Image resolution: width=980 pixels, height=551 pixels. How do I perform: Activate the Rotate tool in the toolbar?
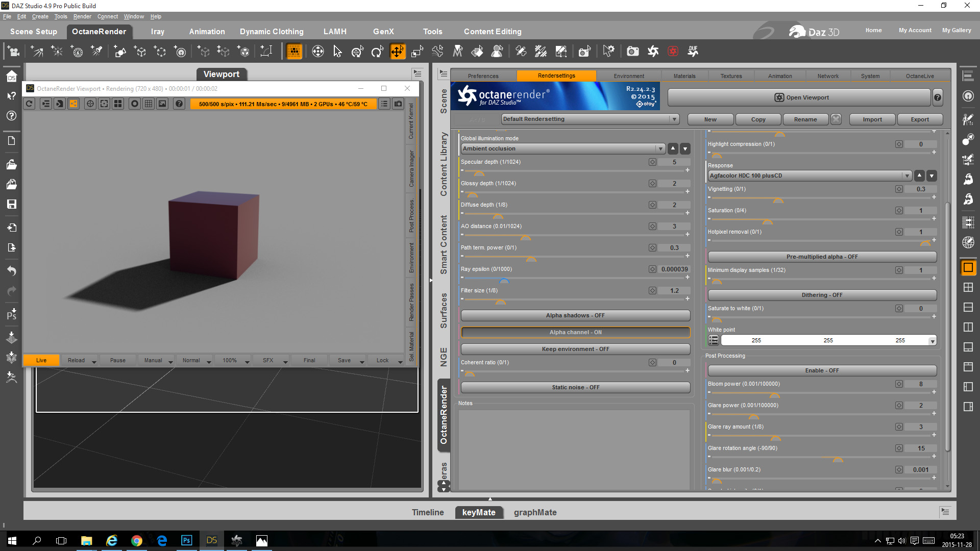pos(377,51)
